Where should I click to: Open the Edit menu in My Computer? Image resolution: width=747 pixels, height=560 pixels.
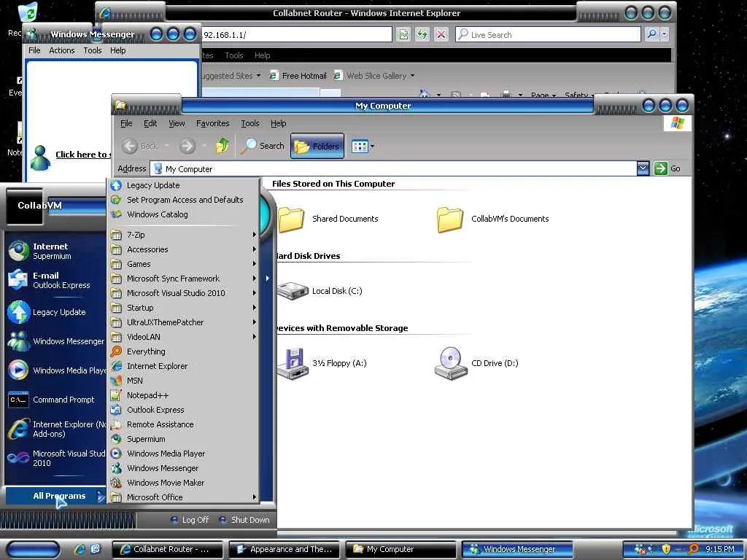pyautogui.click(x=150, y=123)
